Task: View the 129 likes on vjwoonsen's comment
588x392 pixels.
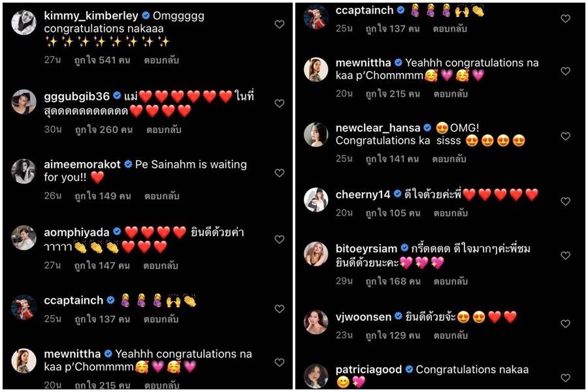Action: click(393, 335)
